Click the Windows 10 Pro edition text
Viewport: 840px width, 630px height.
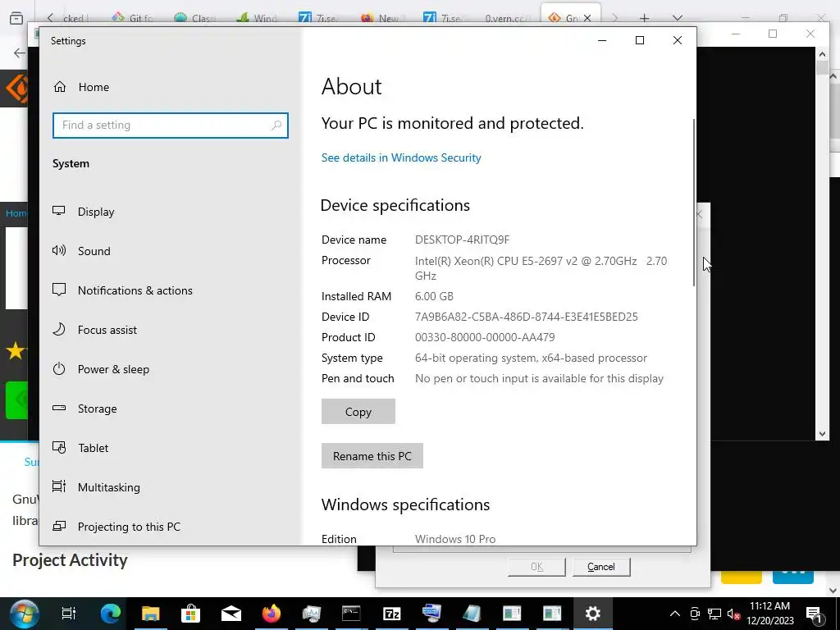[454, 539]
